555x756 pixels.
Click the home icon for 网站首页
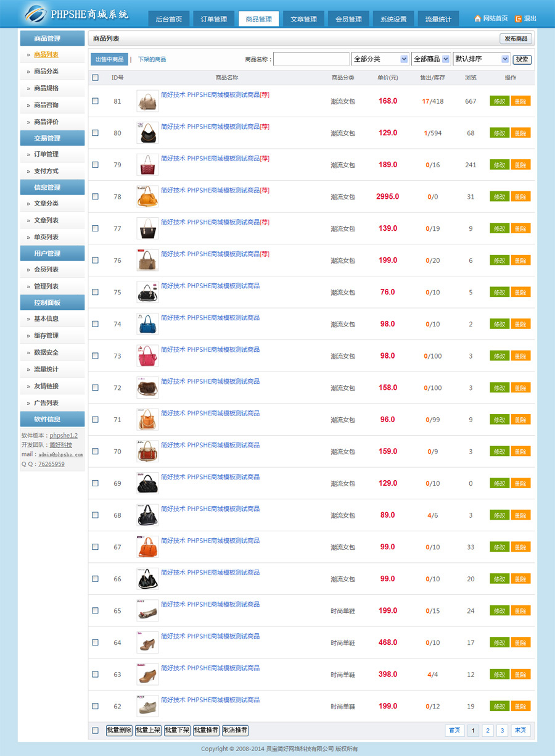pos(477,19)
